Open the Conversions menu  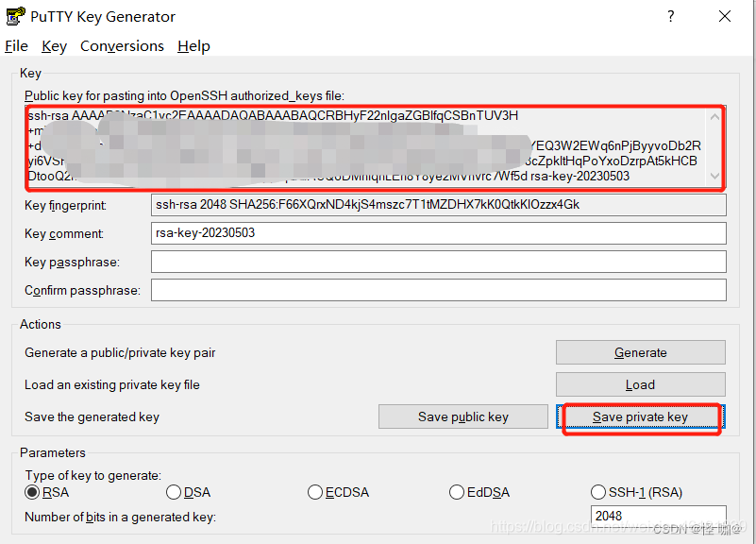[122, 46]
